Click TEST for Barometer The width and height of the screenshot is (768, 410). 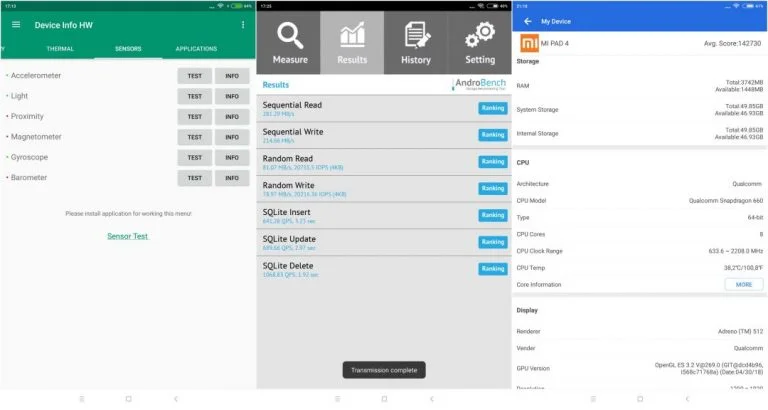click(194, 178)
